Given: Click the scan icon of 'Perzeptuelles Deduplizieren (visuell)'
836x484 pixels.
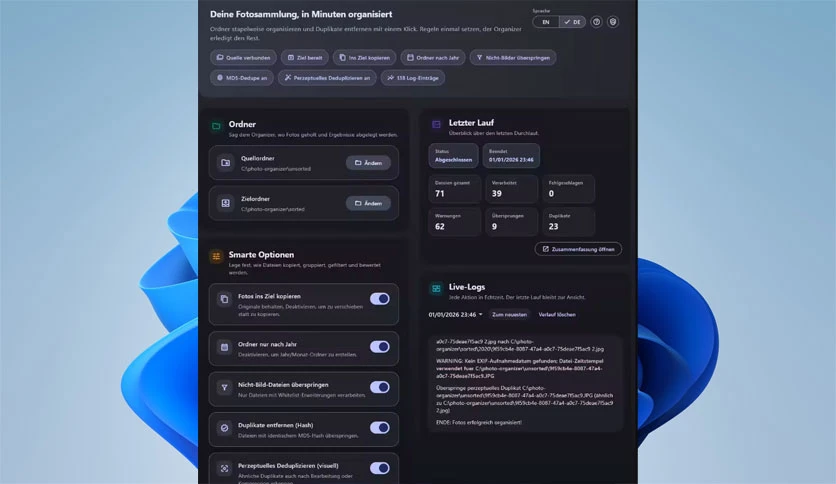Looking at the screenshot, I should 224,469.
